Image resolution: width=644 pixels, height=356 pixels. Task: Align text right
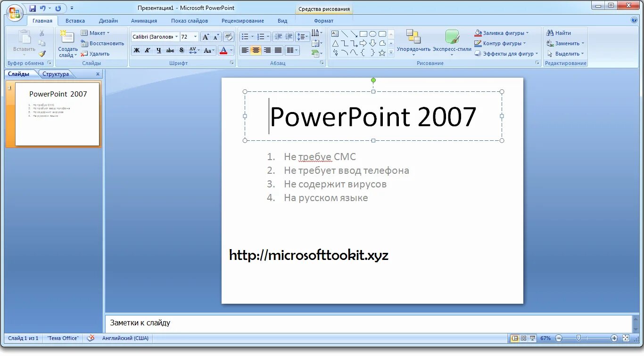pos(267,50)
